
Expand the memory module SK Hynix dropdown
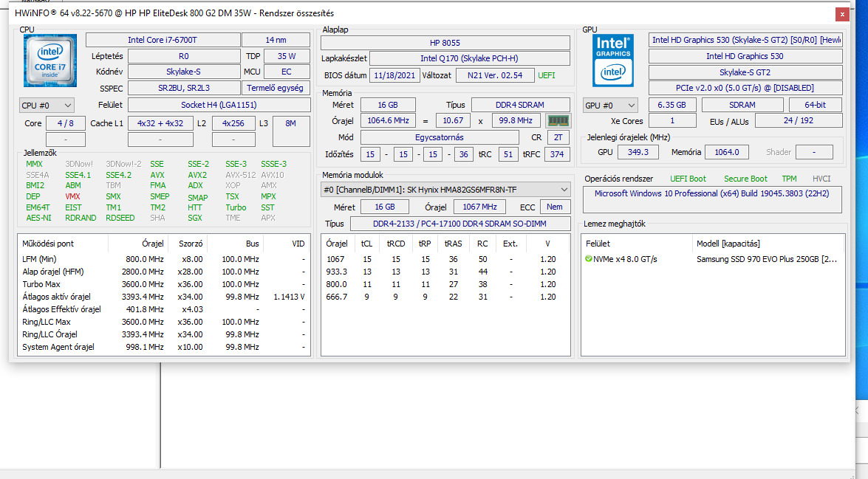pos(445,190)
